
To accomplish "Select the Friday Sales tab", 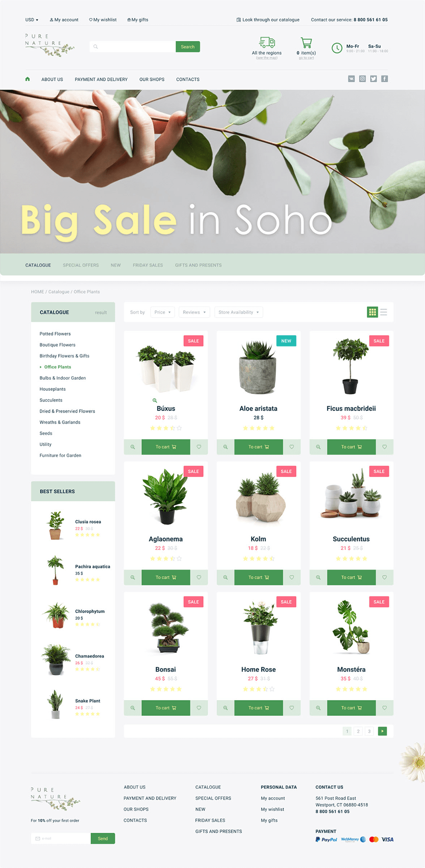I will click(148, 265).
